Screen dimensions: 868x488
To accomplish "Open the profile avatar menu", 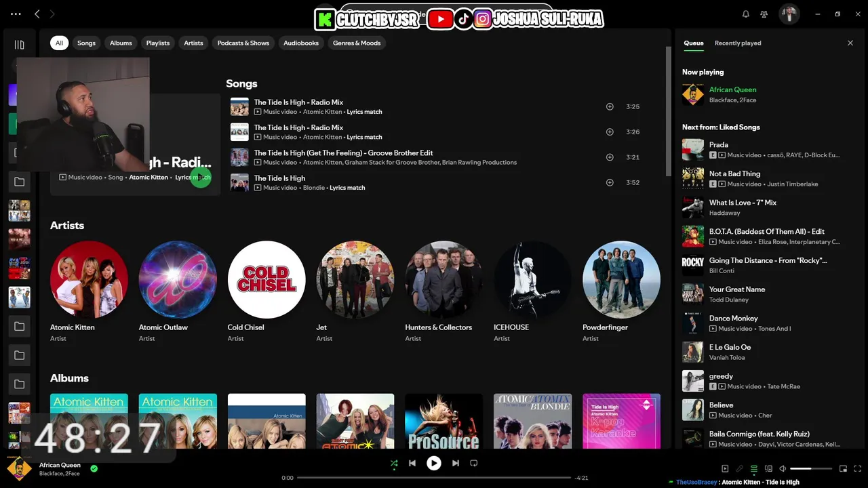I will [x=789, y=14].
